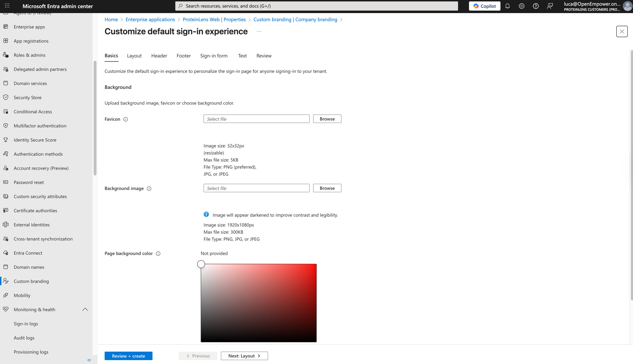Switch to the Sign-in form tab
This screenshot has width=633, height=364.
[x=214, y=56]
